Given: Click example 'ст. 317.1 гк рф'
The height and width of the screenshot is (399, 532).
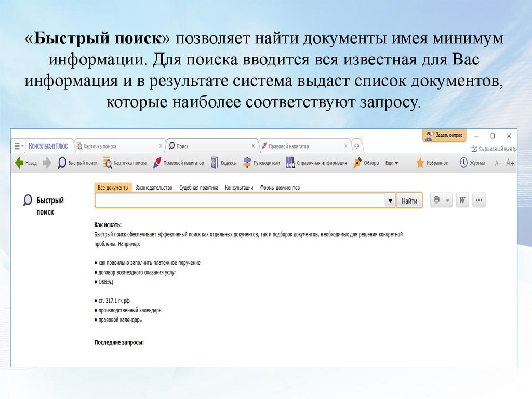Looking at the screenshot, I should click(114, 301).
